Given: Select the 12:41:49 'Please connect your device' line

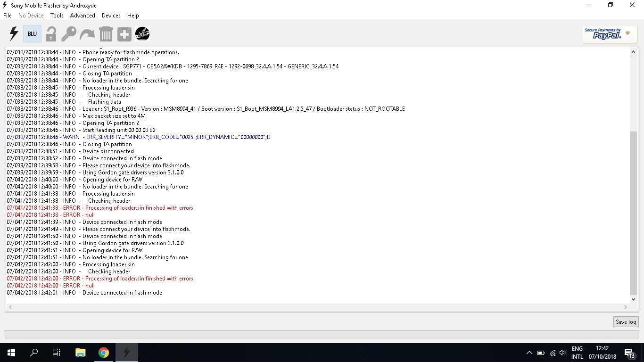Looking at the screenshot, I should point(99,229).
